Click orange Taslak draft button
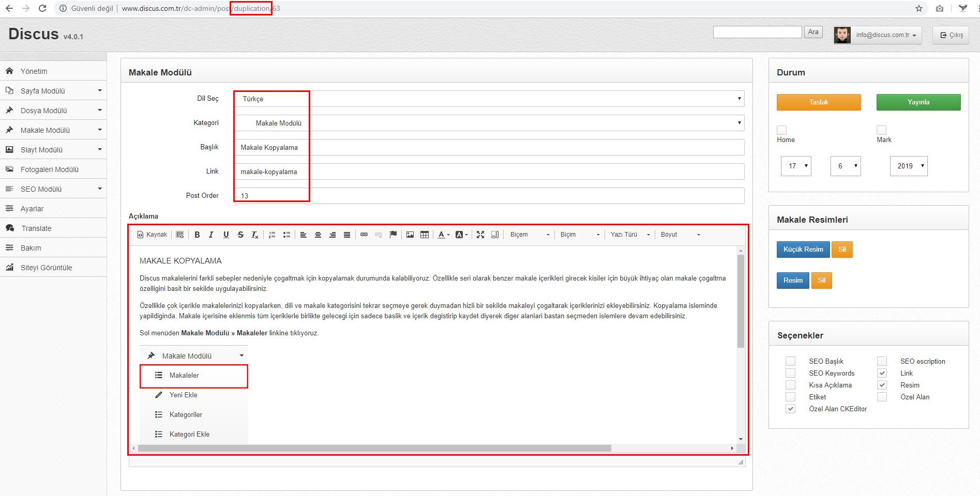 (819, 102)
